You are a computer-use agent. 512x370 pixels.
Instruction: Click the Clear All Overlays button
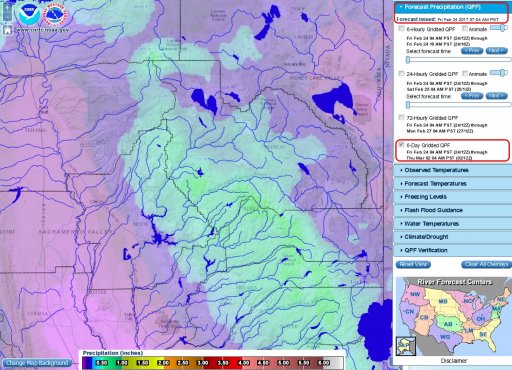486,264
